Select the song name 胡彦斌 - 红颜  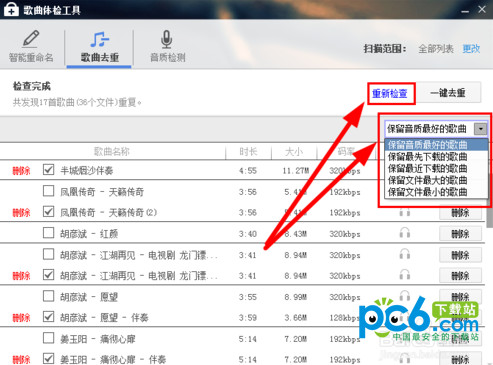(89, 234)
